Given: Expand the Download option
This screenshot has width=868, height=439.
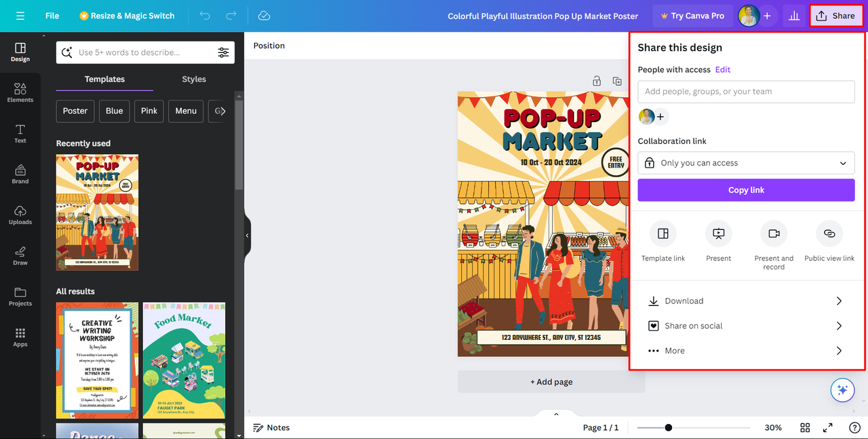Looking at the screenshot, I should click(x=746, y=301).
